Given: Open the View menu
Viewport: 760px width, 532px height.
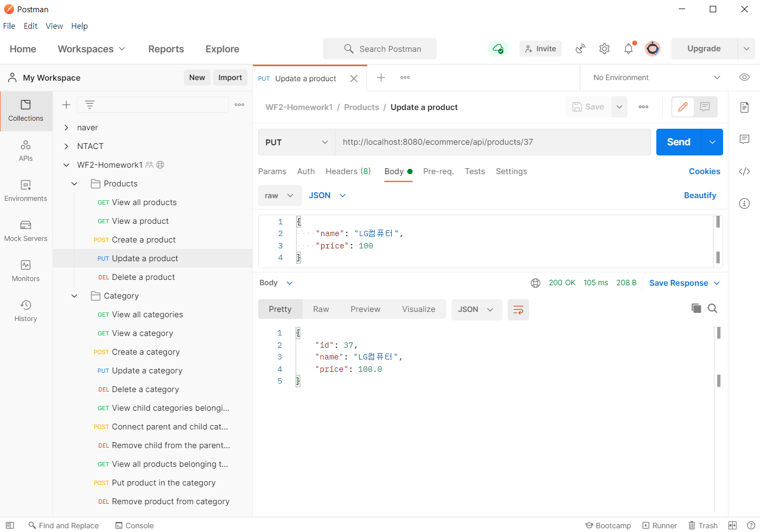Looking at the screenshot, I should coord(54,26).
